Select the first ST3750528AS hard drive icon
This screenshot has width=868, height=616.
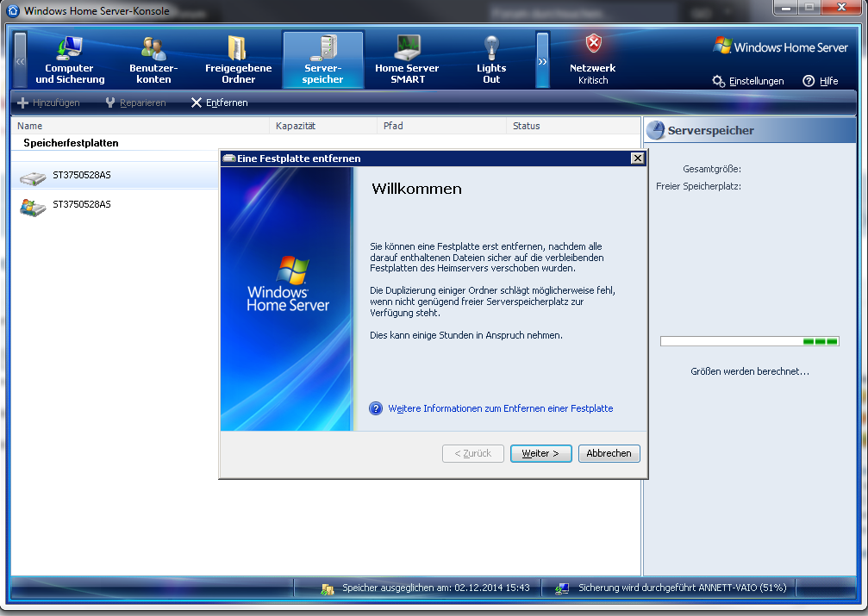[x=33, y=177]
